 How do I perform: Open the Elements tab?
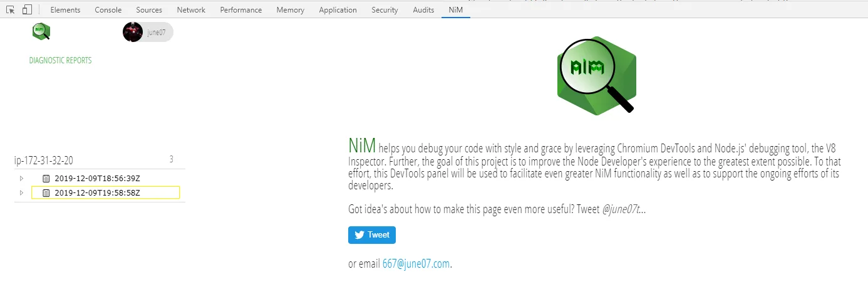coord(65,10)
